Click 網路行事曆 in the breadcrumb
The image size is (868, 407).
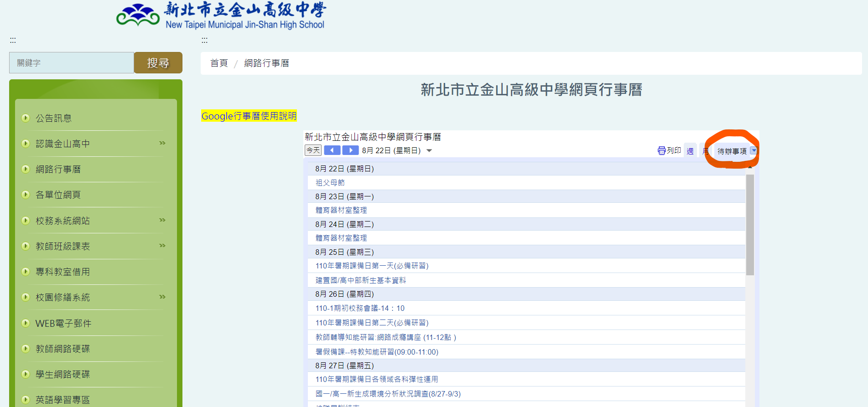266,63
